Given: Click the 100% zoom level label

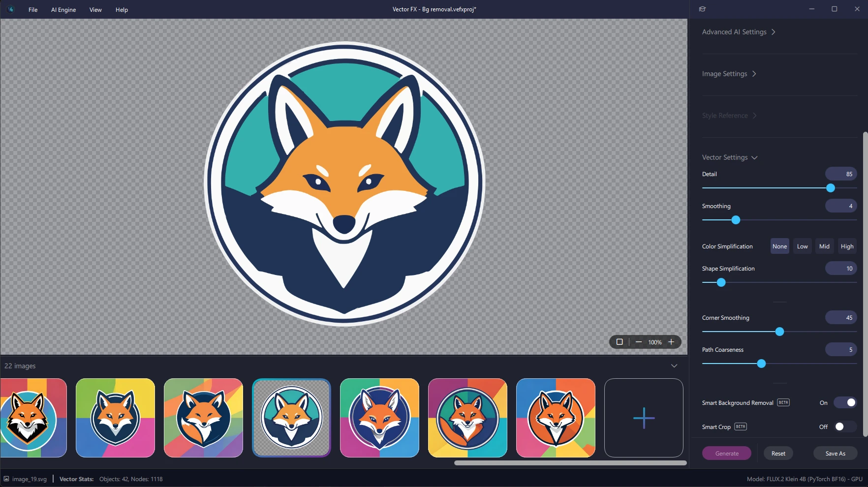Looking at the screenshot, I should (x=654, y=342).
